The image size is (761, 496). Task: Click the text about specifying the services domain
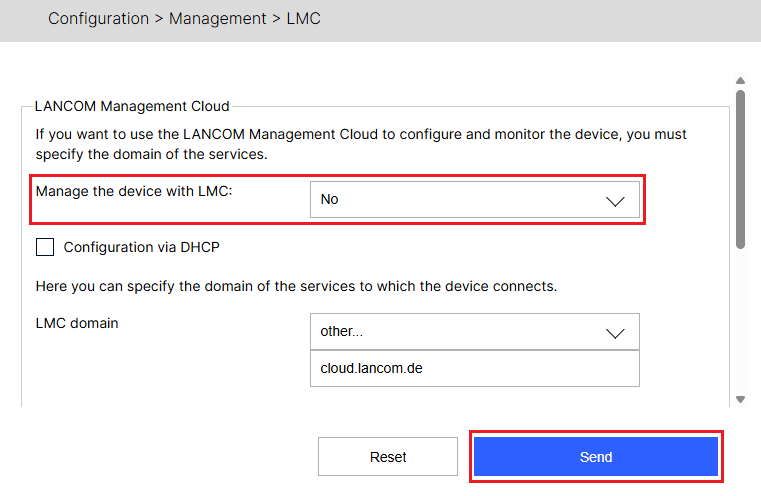click(x=295, y=286)
